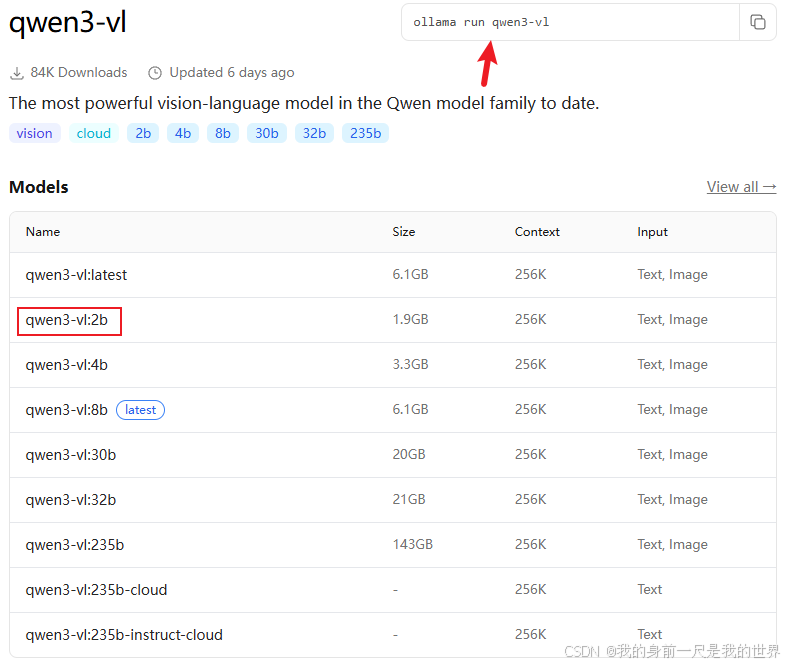This screenshot has width=788, height=665.
Task: Click 256K context in the qwen3-vl:235b row
Action: coord(530,544)
